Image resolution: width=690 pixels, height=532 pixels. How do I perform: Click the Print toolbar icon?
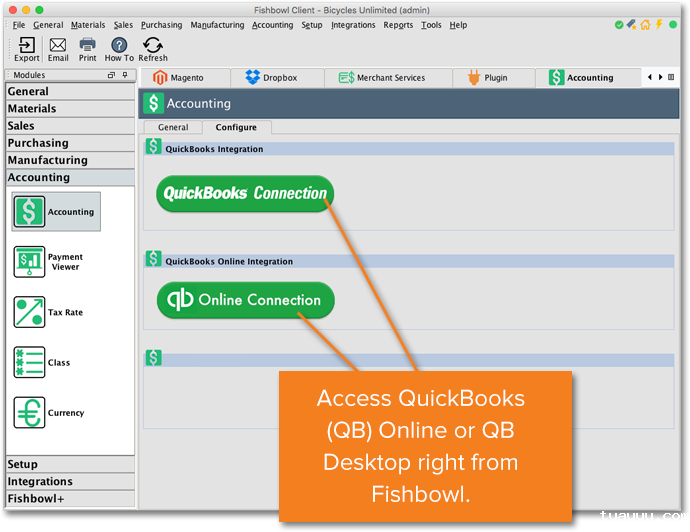coord(88,45)
